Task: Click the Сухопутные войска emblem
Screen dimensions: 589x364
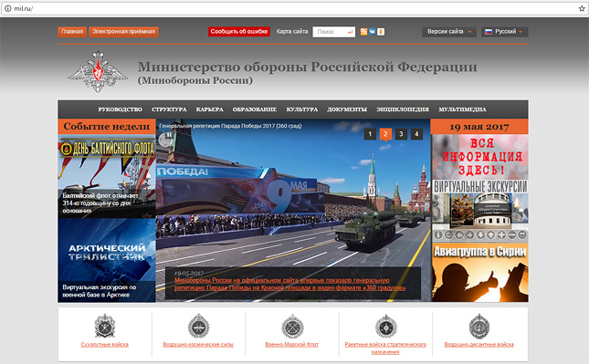Action: (105, 326)
